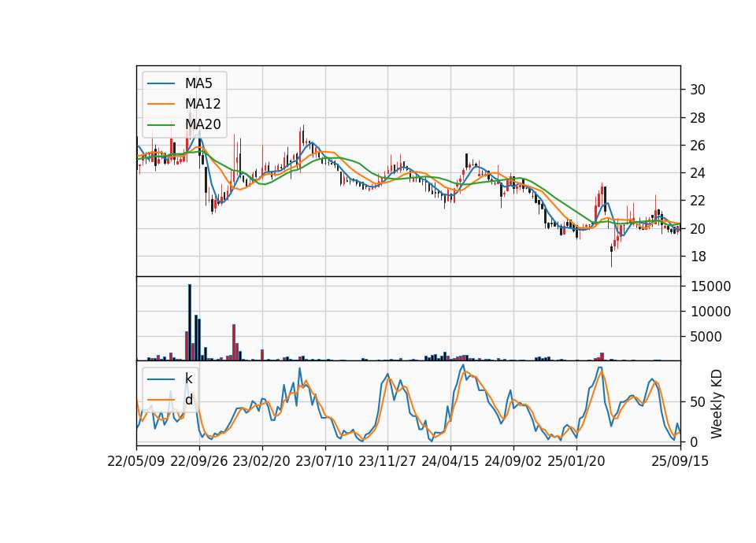Click the price axis value 26
Screen dimensions: 756x543
(698, 145)
